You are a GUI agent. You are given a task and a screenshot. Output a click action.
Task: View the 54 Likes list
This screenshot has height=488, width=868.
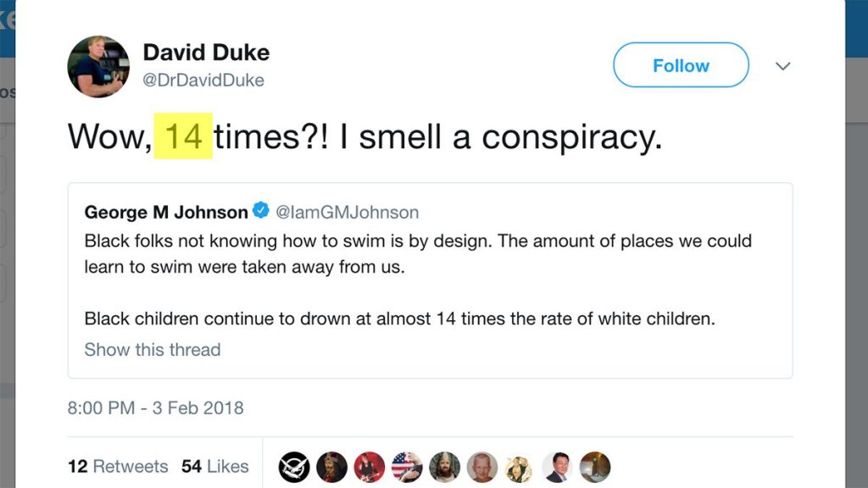[215, 467]
